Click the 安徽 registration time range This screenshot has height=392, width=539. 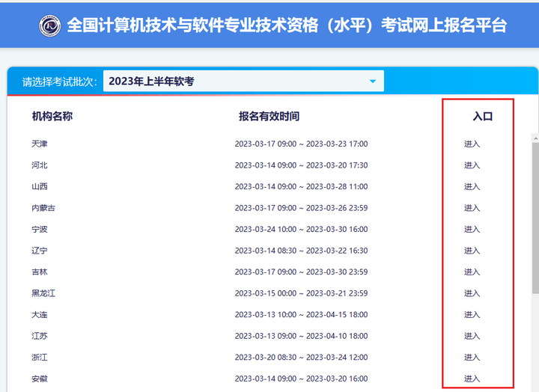click(302, 379)
